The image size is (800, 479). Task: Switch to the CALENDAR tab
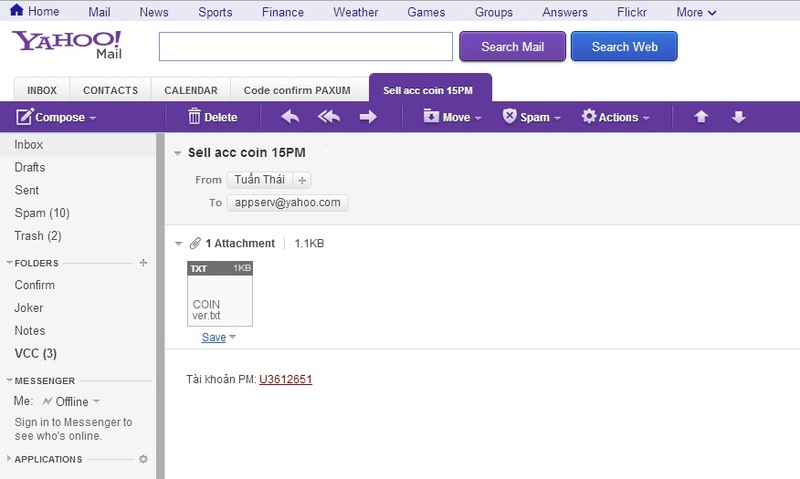(191, 90)
